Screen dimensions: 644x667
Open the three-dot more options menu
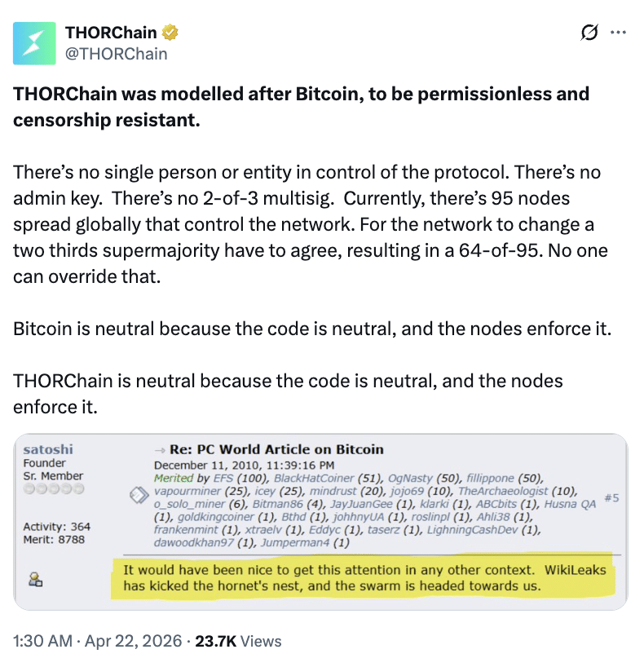tap(618, 33)
